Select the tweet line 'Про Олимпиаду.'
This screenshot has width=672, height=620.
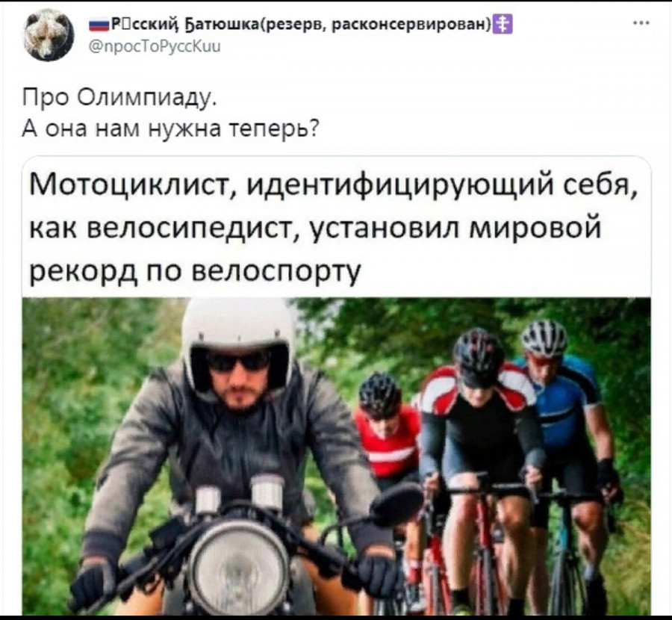coord(121,98)
